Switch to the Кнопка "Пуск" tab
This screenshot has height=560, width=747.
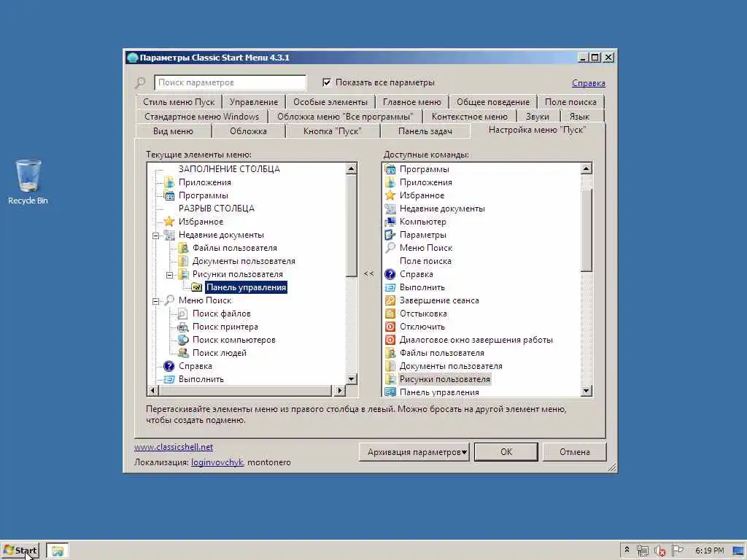tap(333, 131)
